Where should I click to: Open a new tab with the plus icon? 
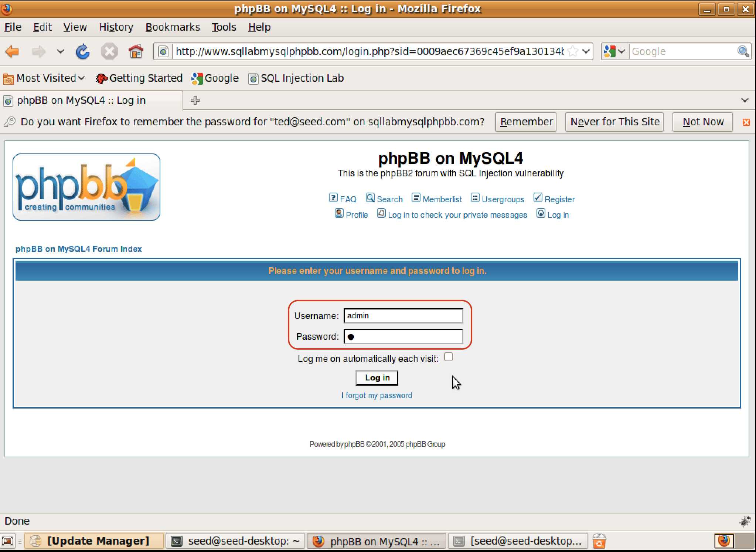195,100
